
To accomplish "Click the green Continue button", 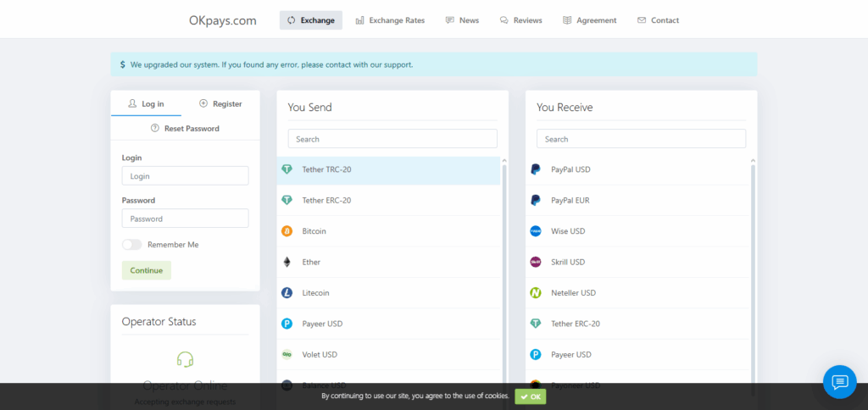I will (146, 270).
